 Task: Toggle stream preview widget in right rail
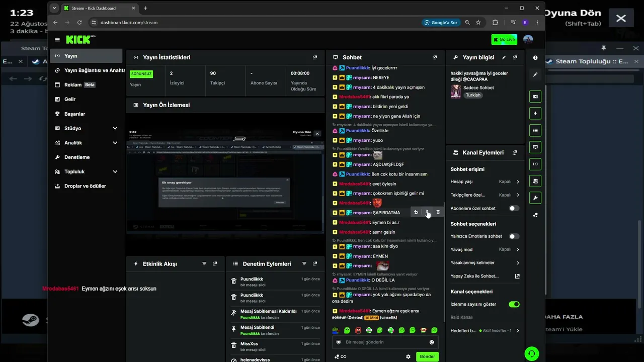[x=535, y=97]
